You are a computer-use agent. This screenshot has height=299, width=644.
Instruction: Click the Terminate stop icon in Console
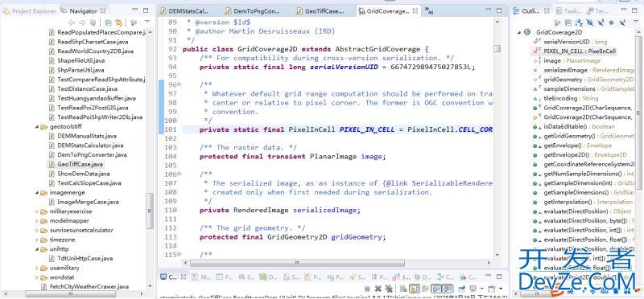367,289
